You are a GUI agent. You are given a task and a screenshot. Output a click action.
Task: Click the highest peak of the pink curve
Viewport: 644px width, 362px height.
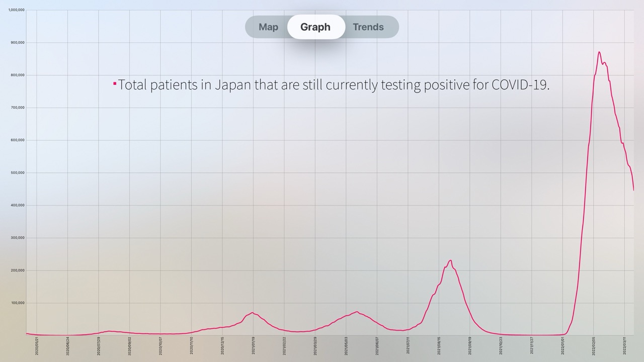click(x=599, y=52)
